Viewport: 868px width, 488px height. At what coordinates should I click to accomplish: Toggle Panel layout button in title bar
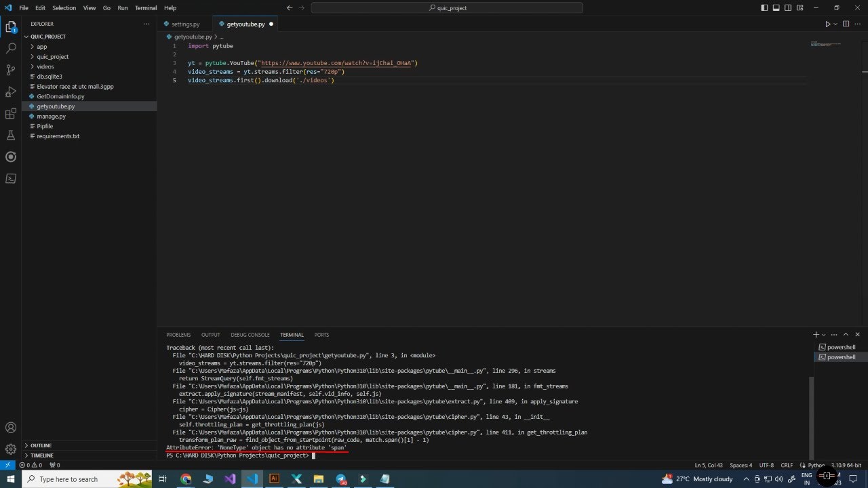coord(776,8)
